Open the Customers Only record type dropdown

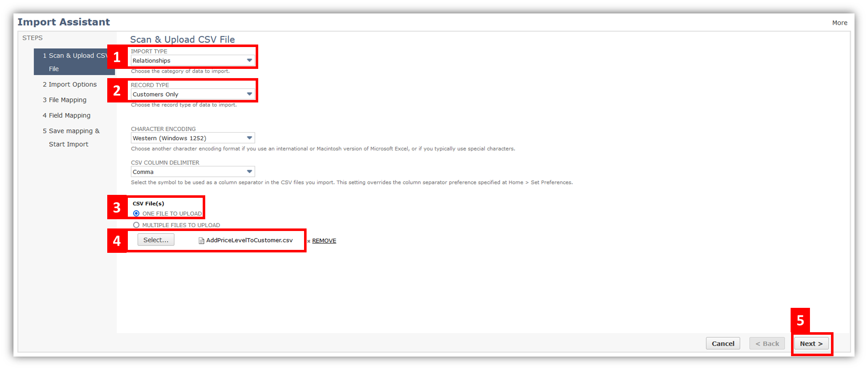tap(193, 94)
